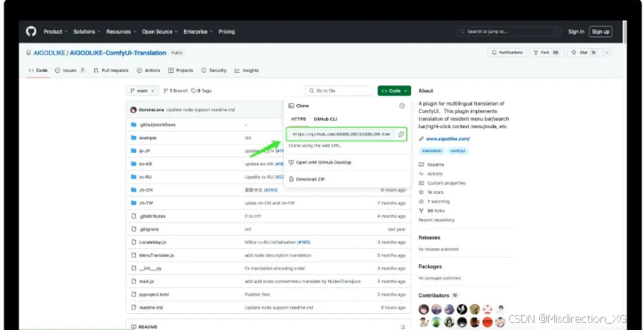644x330 pixels.
Task: Open the __init__.py file
Action: pyautogui.click(x=150, y=269)
